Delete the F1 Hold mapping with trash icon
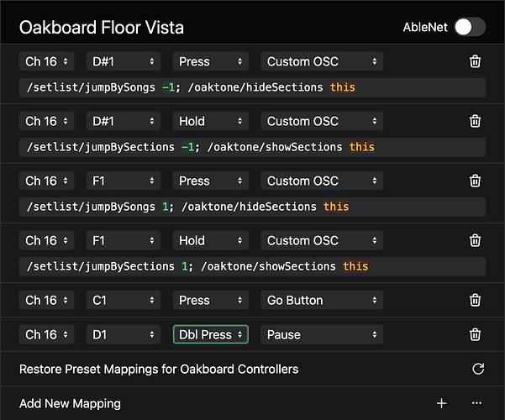Viewport: 505px width, 420px height. pos(475,240)
